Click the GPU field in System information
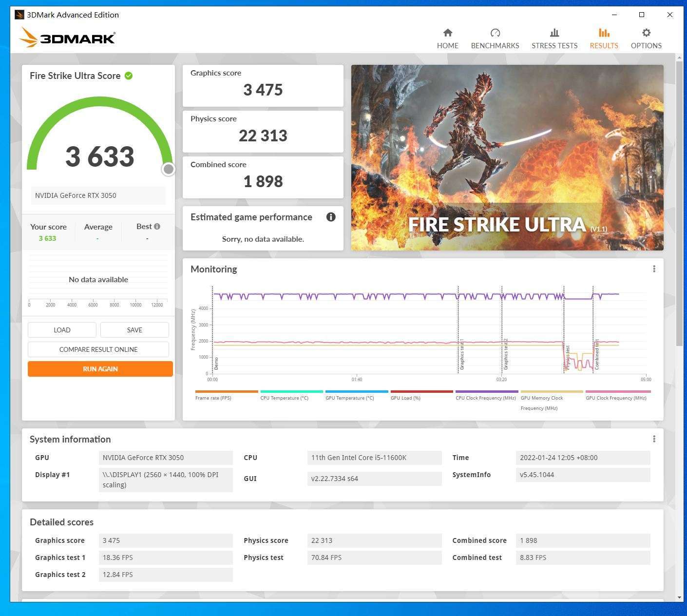 [x=166, y=458]
